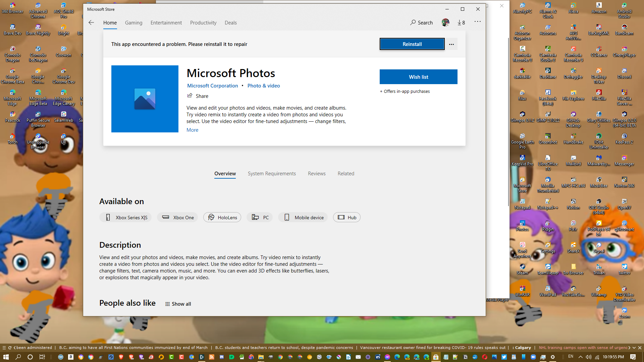644x362 pixels.
Task: Select WinRAR desktop icon
Action: point(522,292)
